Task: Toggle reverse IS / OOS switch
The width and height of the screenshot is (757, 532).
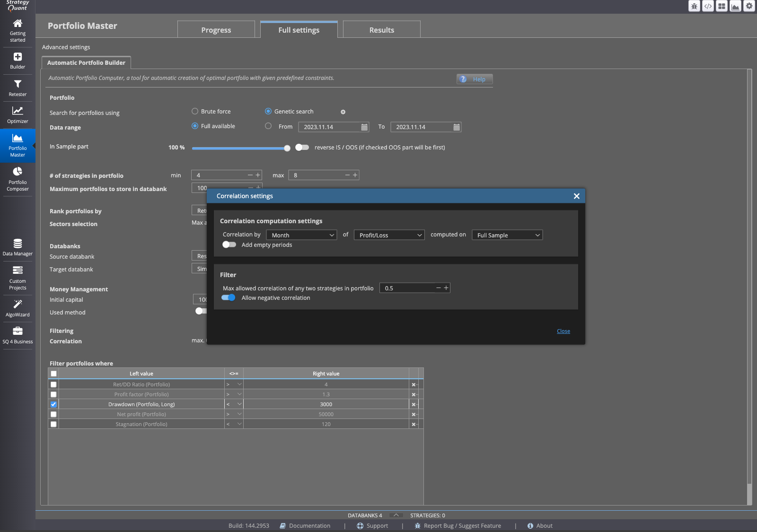Action: [x=302, y=147]
